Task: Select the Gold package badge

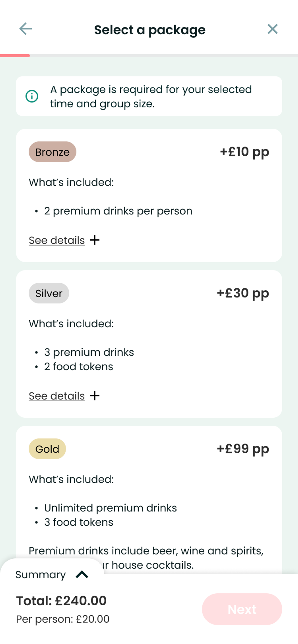Action: coord(47,449)
